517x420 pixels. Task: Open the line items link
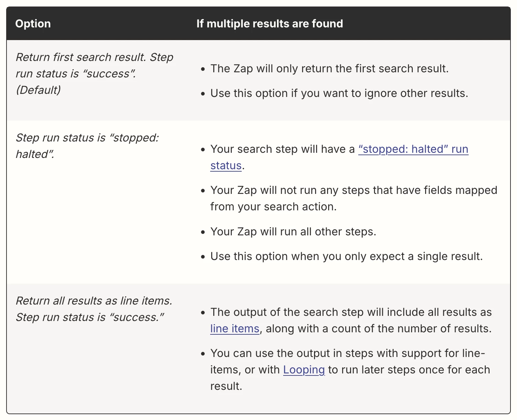(x=235, y=329)
